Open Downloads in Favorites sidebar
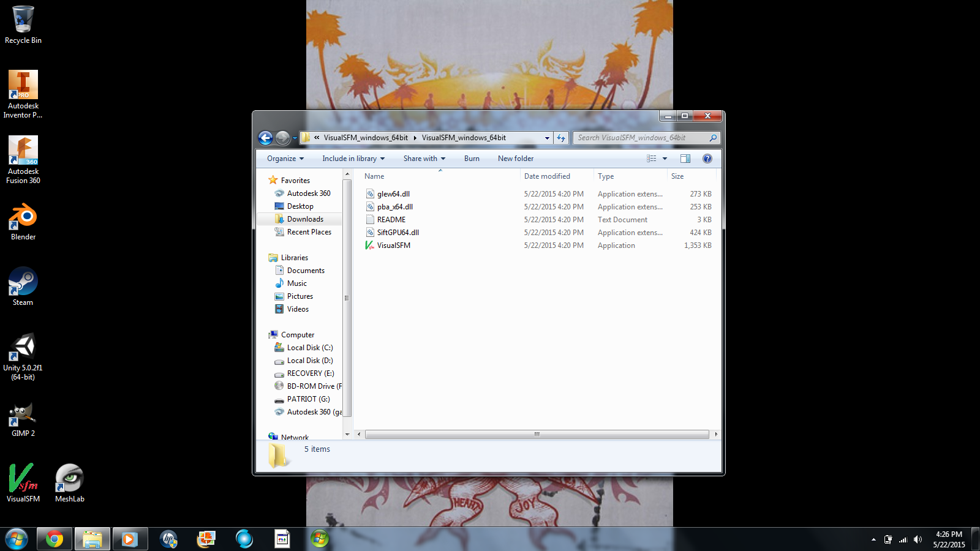 tap(305, 219)
